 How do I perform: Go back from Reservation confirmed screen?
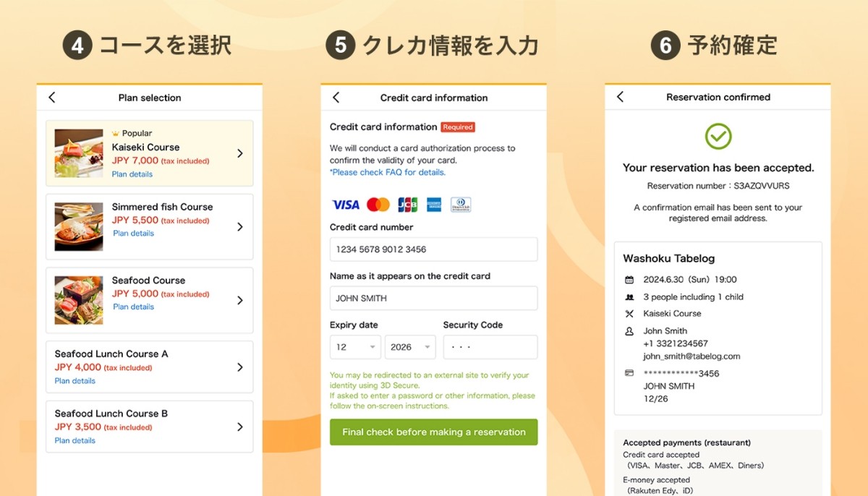pos(620,97)
